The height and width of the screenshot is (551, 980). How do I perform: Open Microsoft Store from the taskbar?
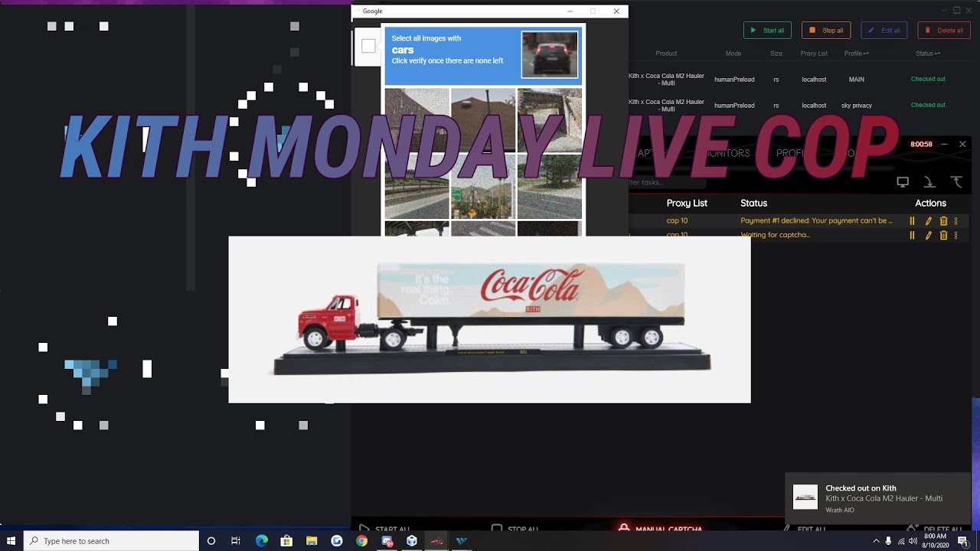click(286, 541)
